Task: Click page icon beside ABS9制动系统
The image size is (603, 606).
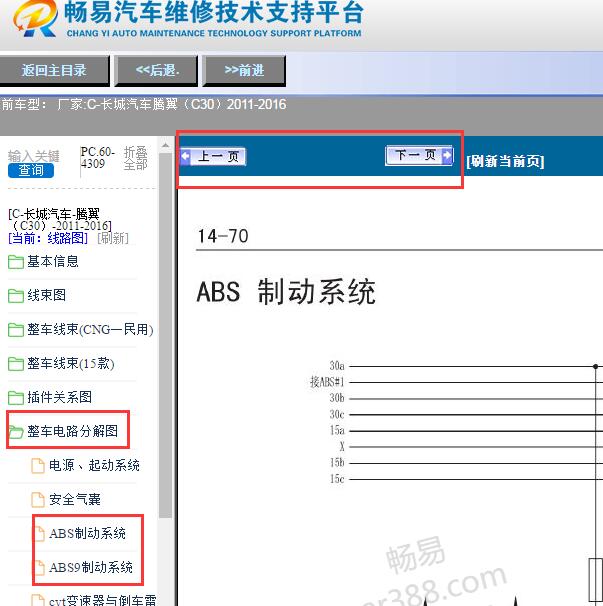Action: (39, 567)
